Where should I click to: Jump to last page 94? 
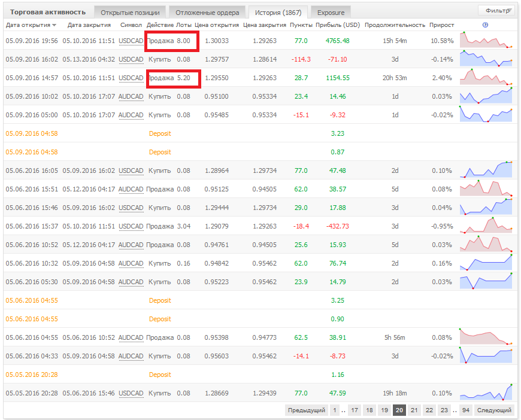point(466,410)
